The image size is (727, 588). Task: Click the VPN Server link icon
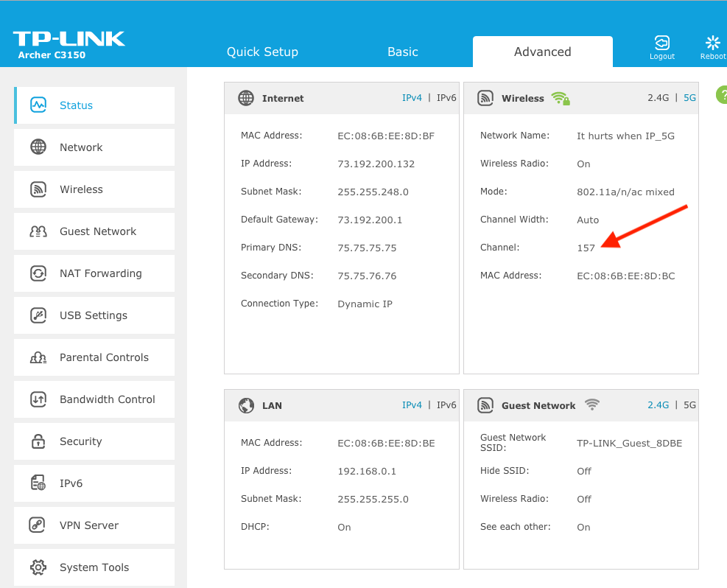[x=37, y=525]
